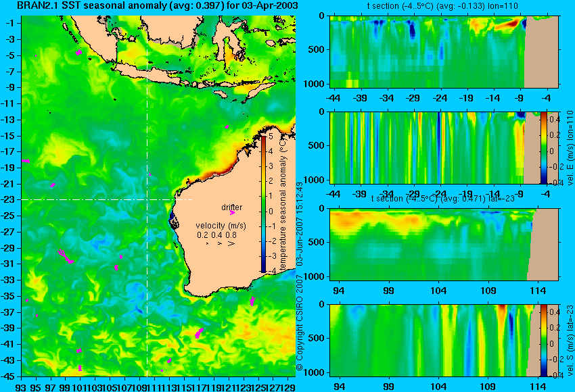Click the 'velocity (m/s)' legend label

click(221, 226)
